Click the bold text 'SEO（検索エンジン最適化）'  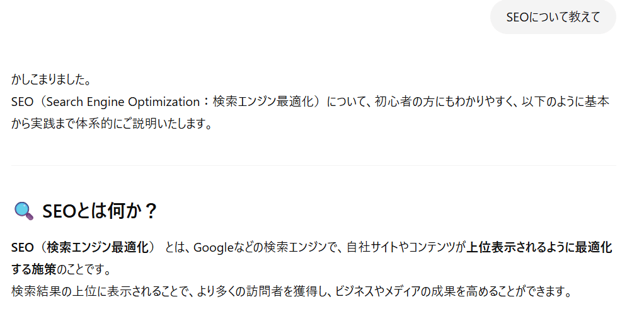(84, 248)
